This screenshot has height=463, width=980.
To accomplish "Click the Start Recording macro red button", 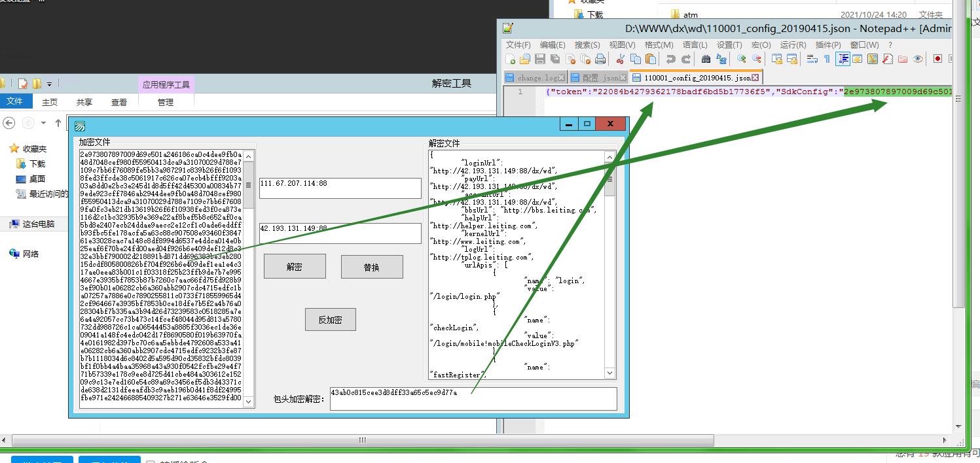I will [937, 59].
